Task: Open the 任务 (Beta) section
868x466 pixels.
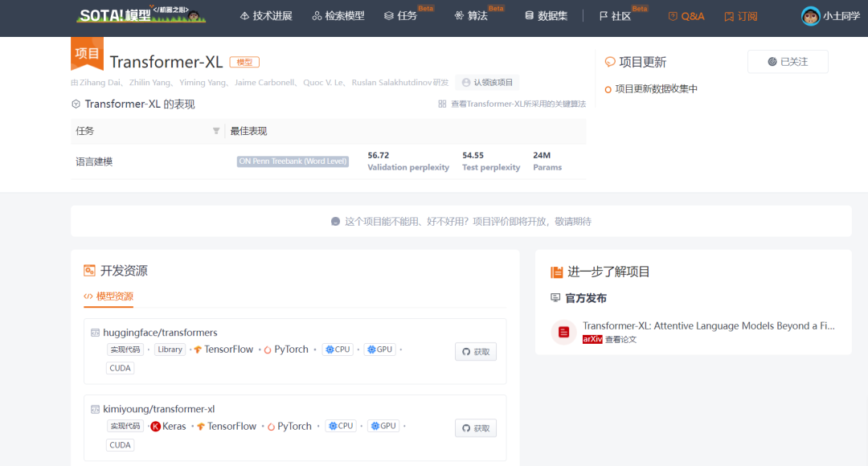Action: point(387,15)
